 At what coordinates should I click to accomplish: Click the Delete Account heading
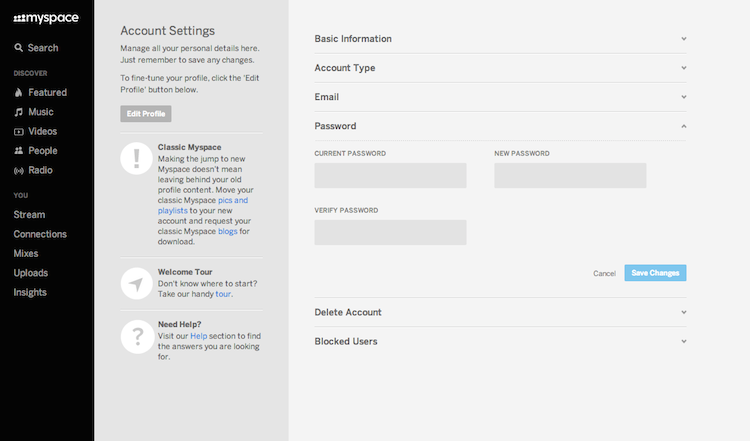click(x=348, y=312)
